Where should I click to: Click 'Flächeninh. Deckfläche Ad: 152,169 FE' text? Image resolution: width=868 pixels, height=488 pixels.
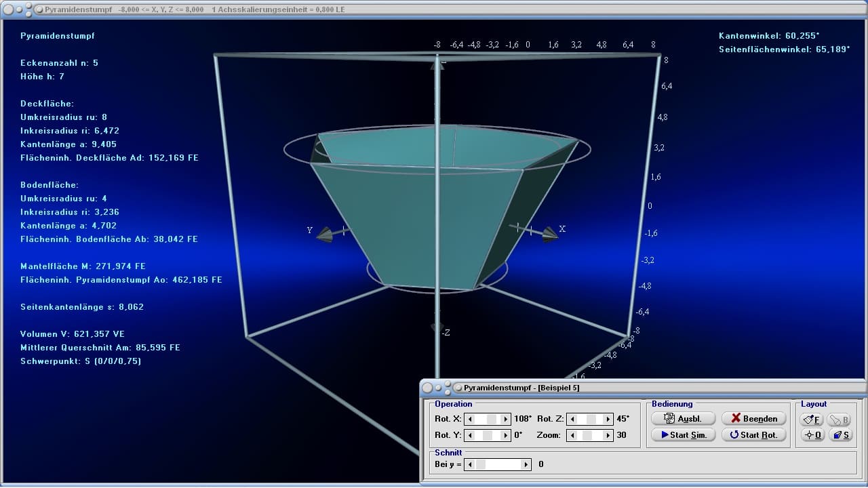tap(109, 157)
